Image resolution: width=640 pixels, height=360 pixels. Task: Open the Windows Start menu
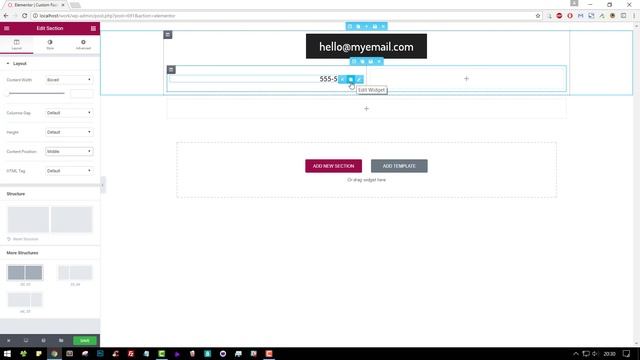click(7, 353)
